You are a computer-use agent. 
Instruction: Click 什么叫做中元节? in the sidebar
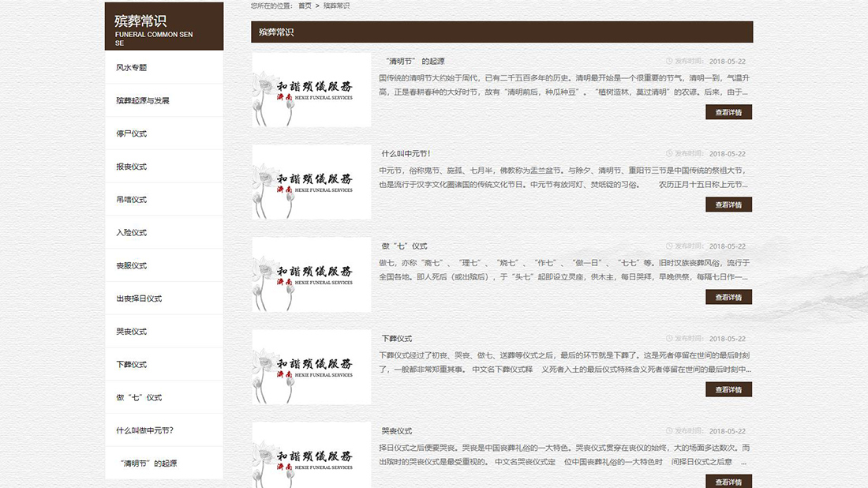click(144, 430)
